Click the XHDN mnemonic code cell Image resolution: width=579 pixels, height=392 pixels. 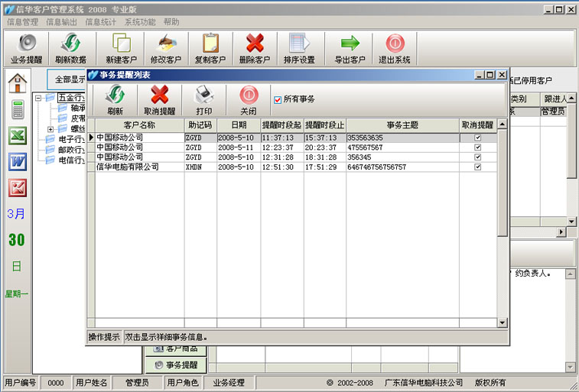click(x=200, y=167)
